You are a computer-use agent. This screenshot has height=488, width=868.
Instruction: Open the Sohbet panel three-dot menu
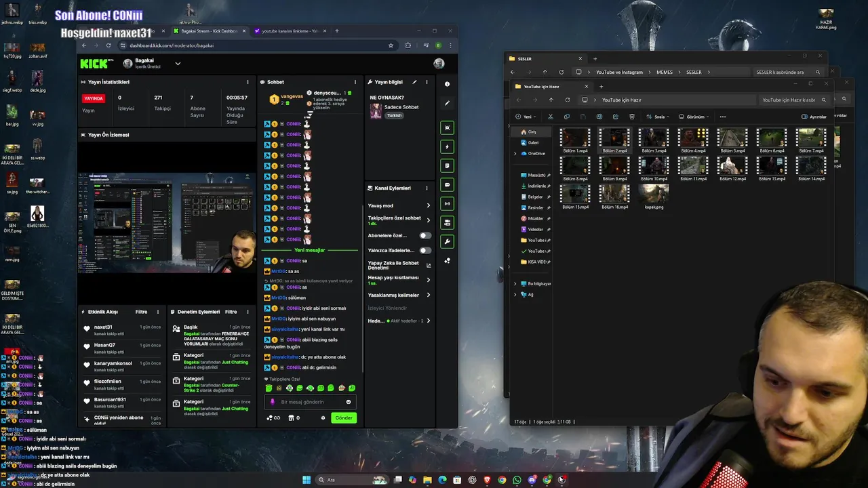pyautogui.click(x=355, y=82)
